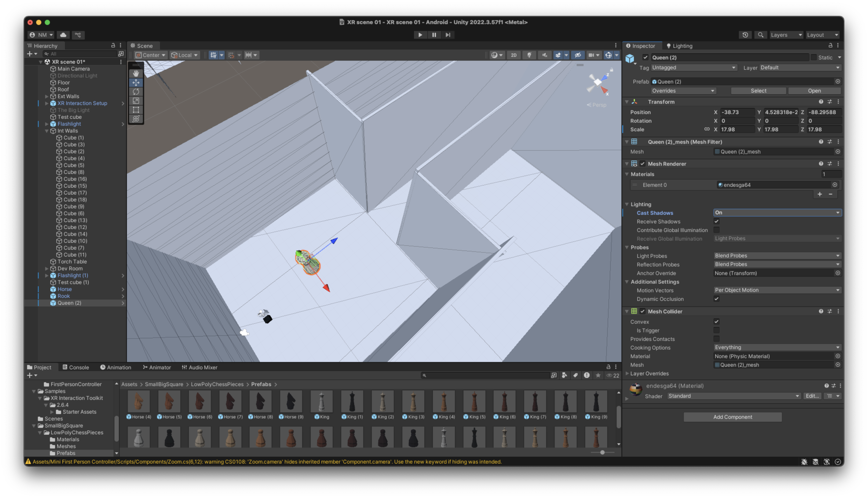Open Undo History icon in toolbar
Screen dimensions: 868x498
click(x=745, y=35)
